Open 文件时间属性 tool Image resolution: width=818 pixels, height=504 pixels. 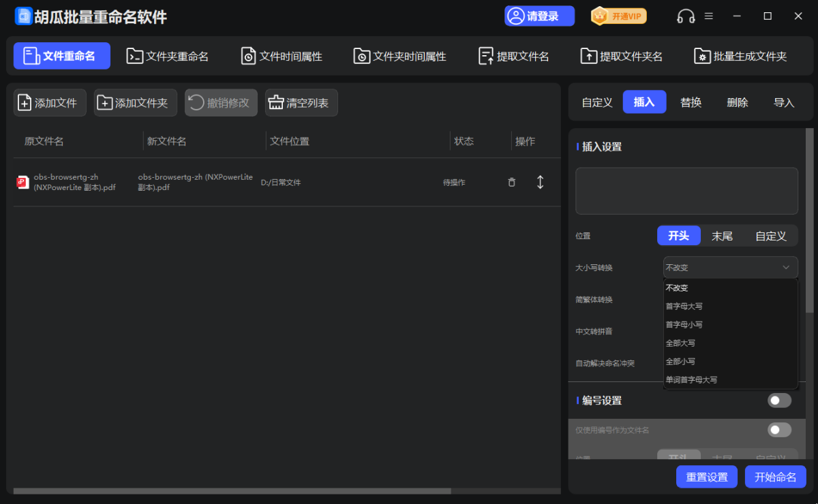[282, 57]
